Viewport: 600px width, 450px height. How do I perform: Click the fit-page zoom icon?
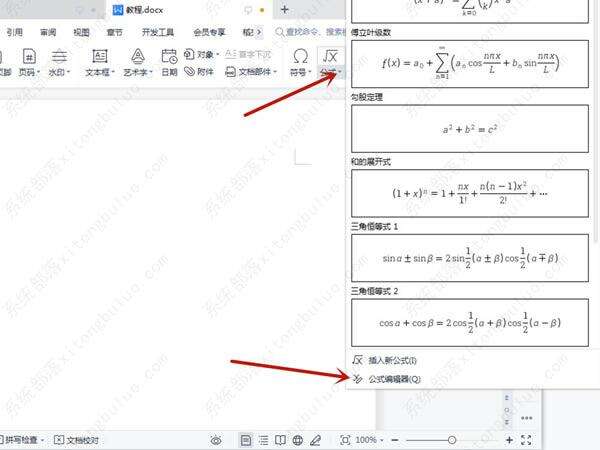[345, 440]
